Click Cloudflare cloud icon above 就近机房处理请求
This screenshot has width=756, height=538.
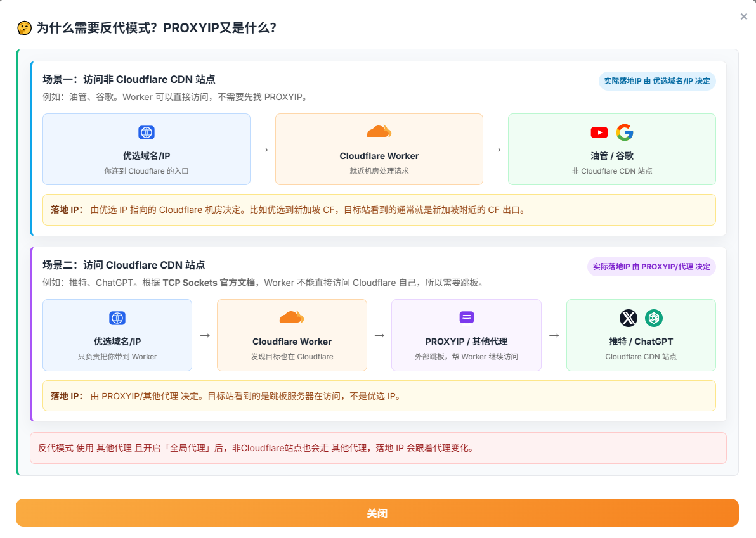[379, 131]
